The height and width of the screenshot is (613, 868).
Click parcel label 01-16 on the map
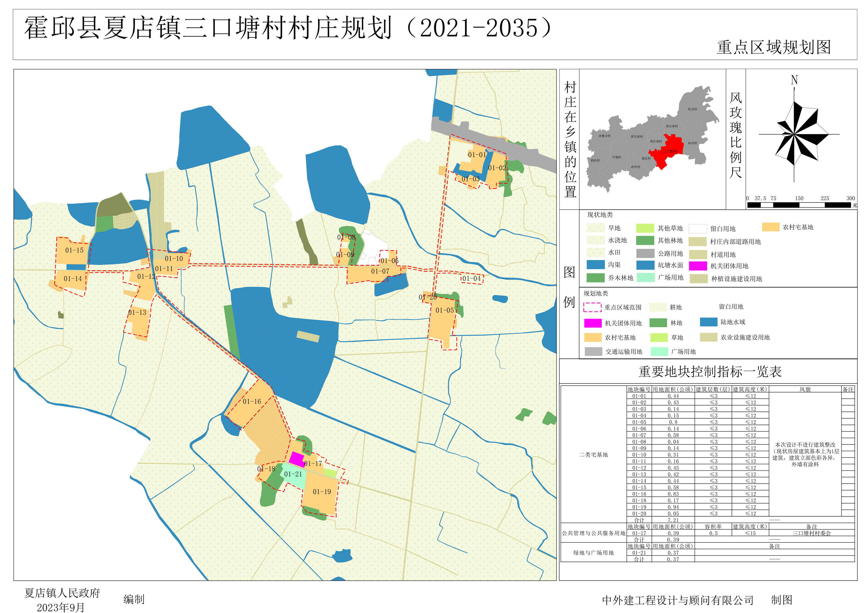pyautogui.click(x=252, y=402)
